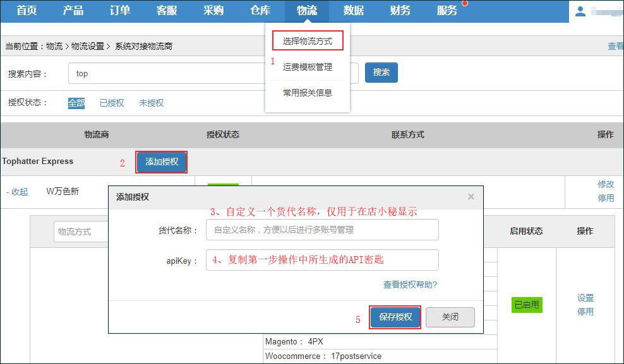
Task: Click the 关闭 button in dialog
Action: 450,317
